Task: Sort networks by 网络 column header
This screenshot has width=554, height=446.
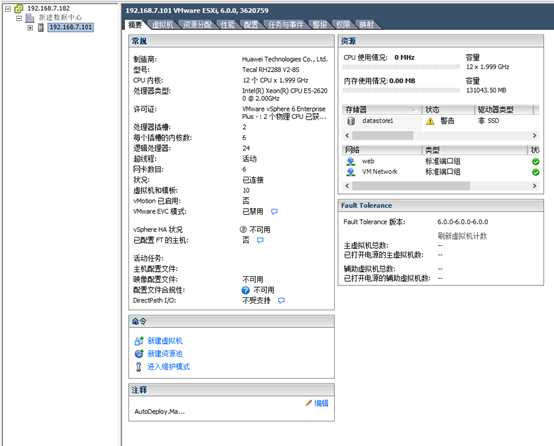Action: coord(383,150)
